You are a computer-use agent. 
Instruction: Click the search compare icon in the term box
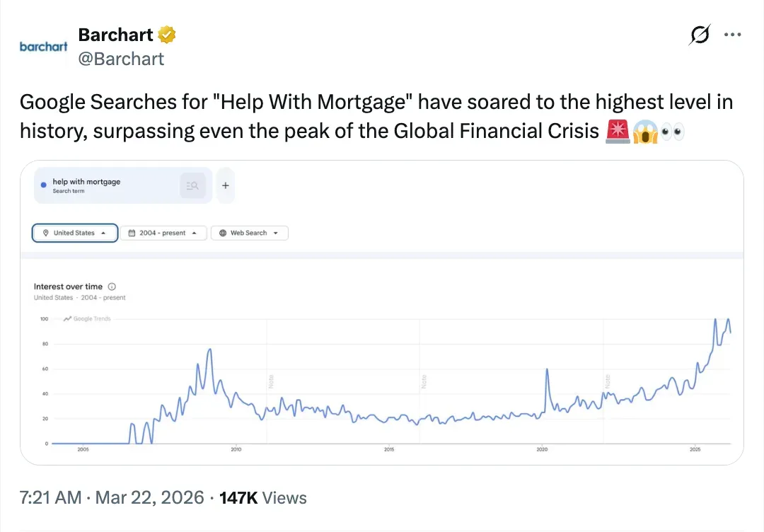(193, 186)
